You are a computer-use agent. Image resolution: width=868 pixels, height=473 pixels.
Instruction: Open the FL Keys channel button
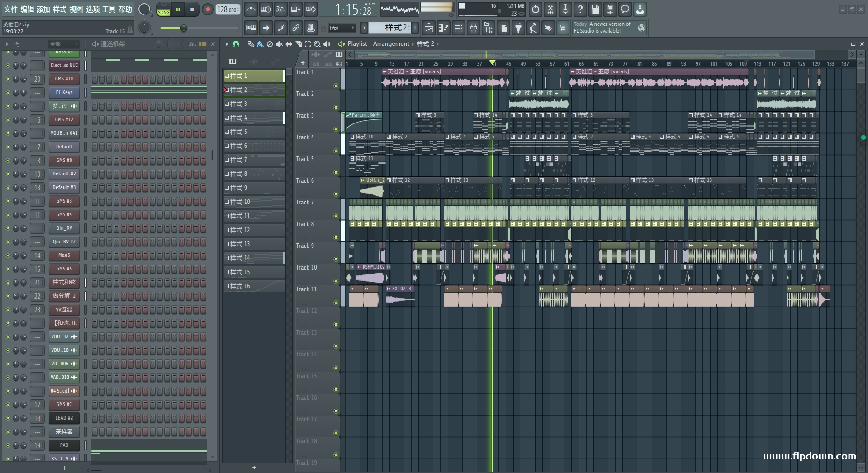[x=64, y=93]
